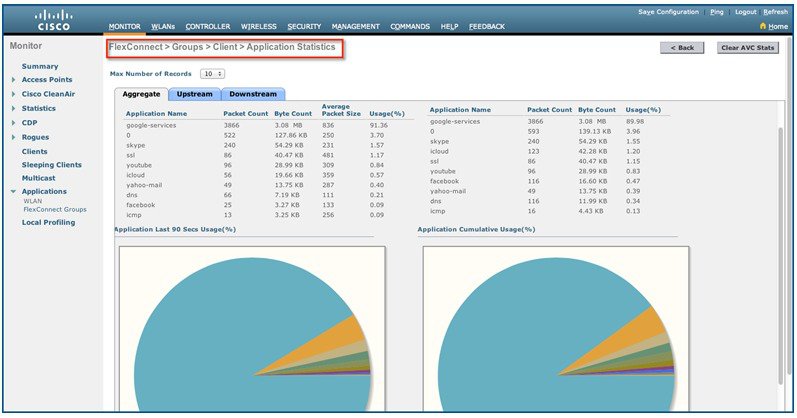Click 'Application Last 90 Secs Usage(%)' heading
Image resolution: width=797 pixels, height=418 pixels.
[x=175, y=229]
